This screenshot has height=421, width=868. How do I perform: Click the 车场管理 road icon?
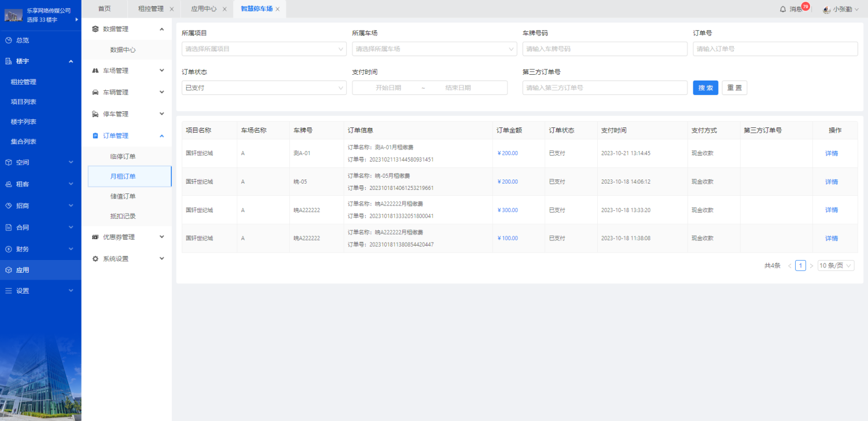coord(95,71)
